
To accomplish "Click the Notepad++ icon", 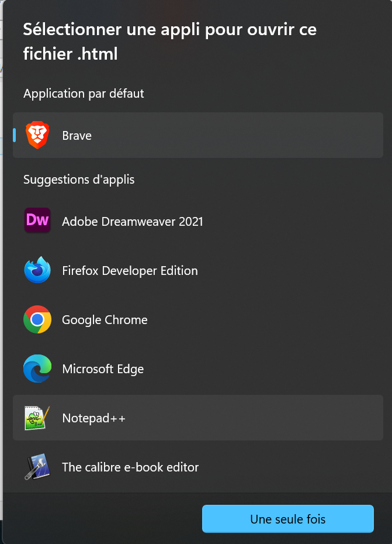I will pyautogui.click(x=37, y=418).
